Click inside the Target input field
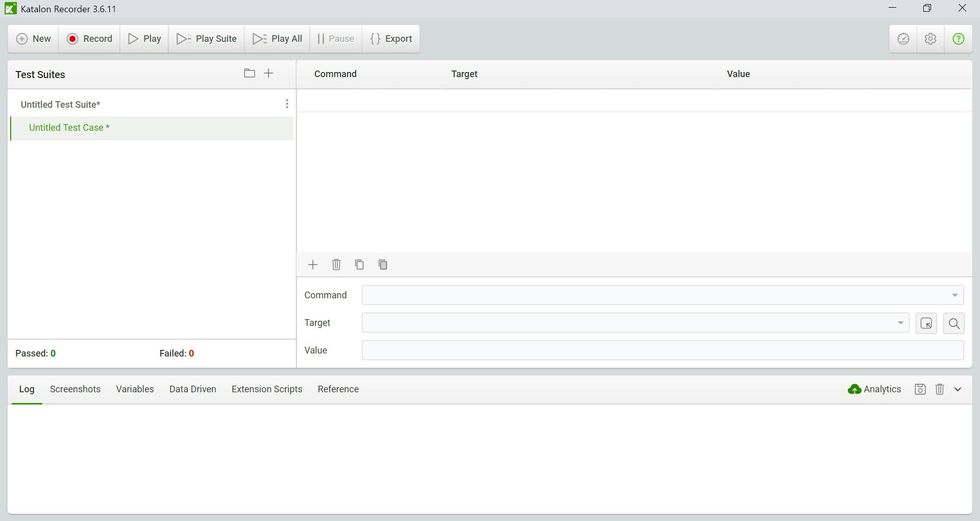 635,323
